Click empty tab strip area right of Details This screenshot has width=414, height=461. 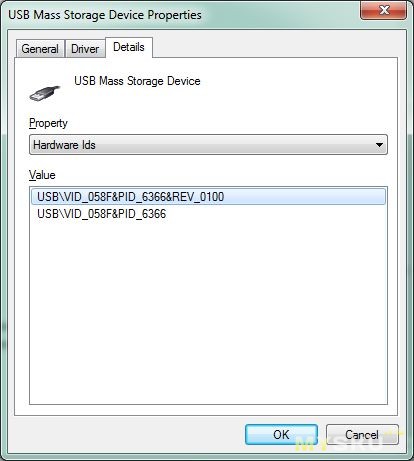[273, 45]
